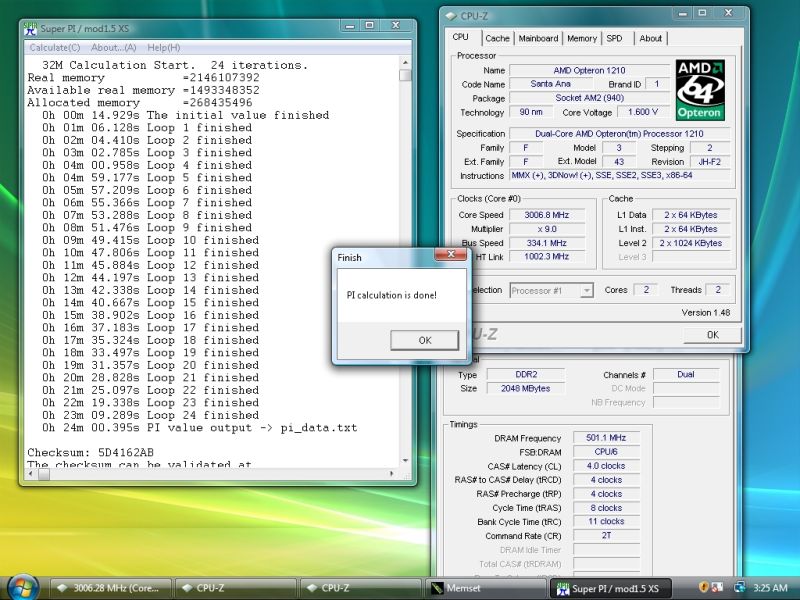The image size is (800, 600).
Task: Open the 3006.28 MHz taskbar item
Action: point(110,588)
